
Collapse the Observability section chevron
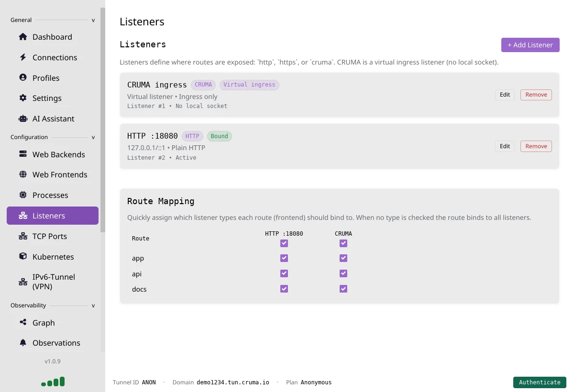[93, 305]
